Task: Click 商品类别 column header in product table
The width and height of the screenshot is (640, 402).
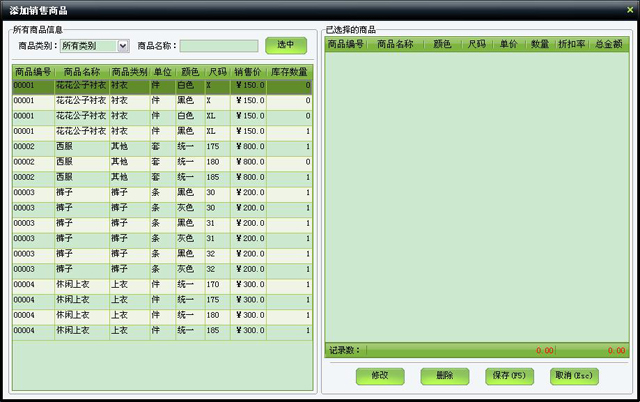Action: click(129, 72)
